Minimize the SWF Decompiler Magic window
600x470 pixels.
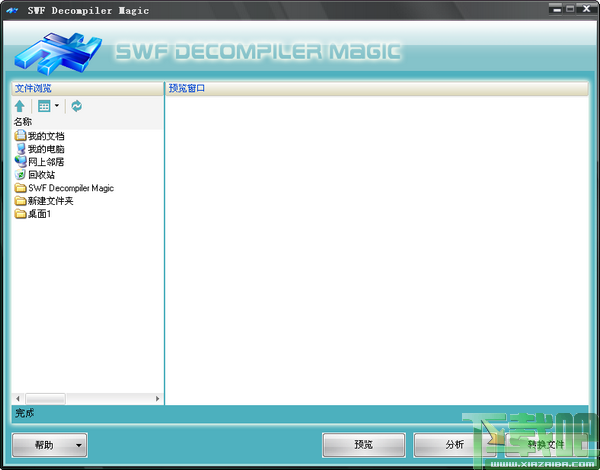(557, 9)
